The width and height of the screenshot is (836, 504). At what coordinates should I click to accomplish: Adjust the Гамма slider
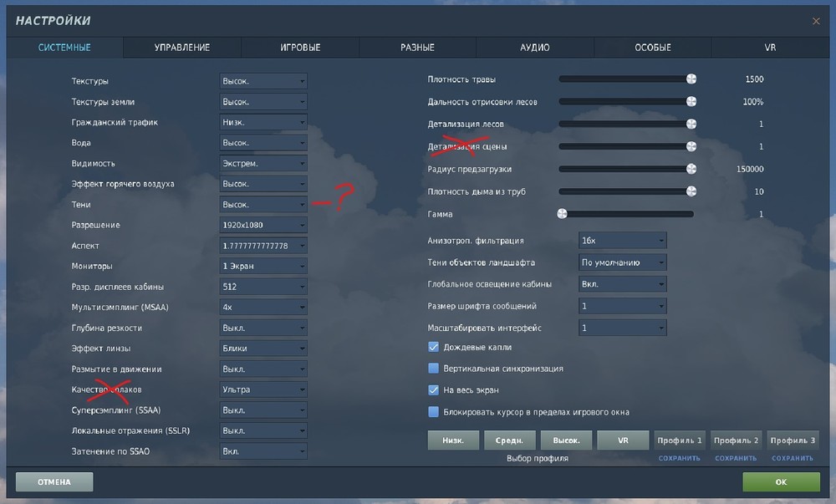tap(626, 214)
